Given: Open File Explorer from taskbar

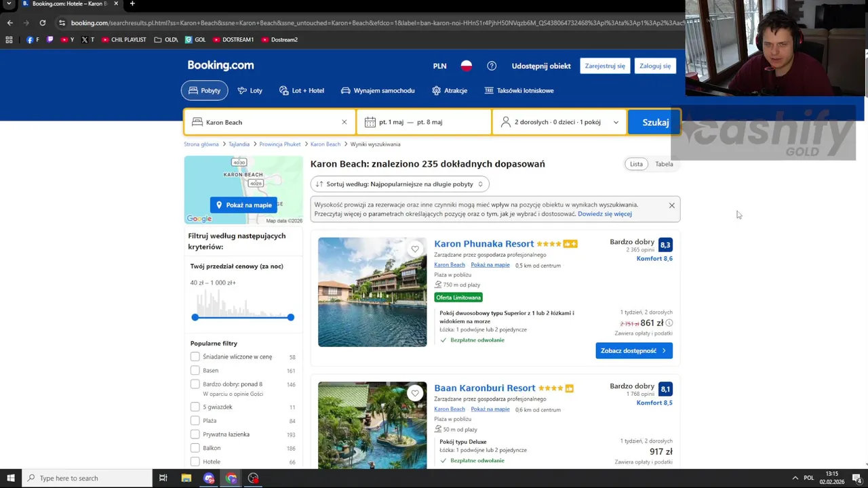Looking at the screenshot, I should click(x=186, y=478).
